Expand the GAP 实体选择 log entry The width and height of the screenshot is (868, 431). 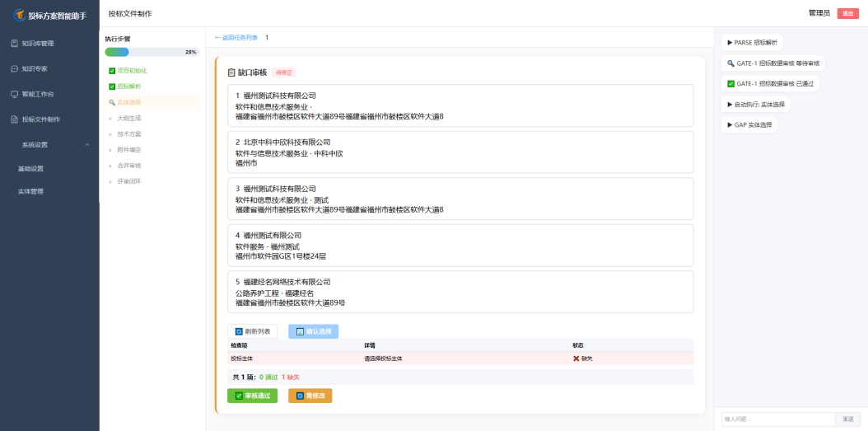(749, 124)
